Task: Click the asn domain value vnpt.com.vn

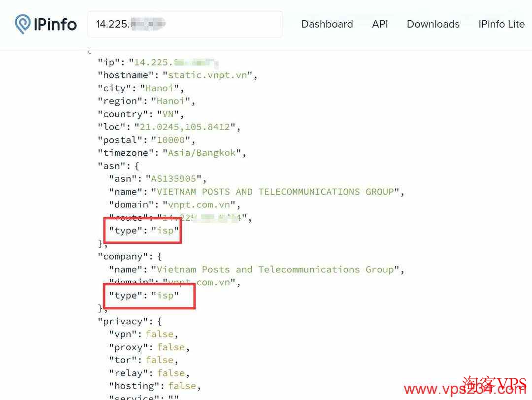Action: (202, 204)
